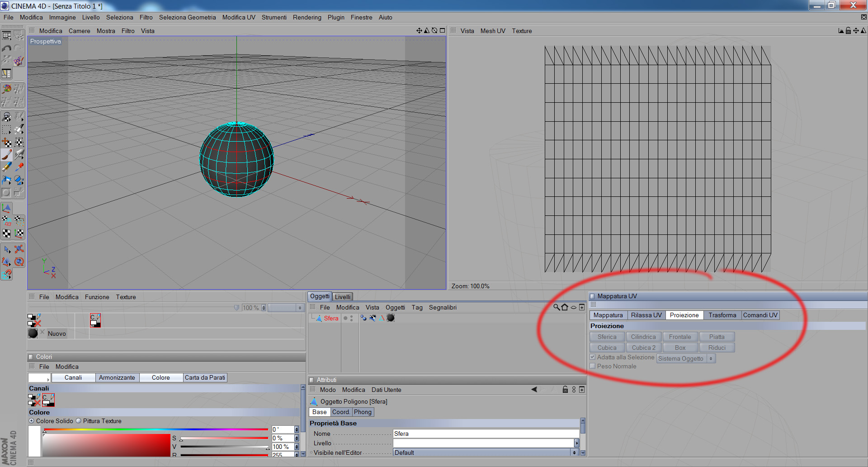Select the magnifier zoom tool
Viewport: 868px width, 467px height.
(x=6, y=117)
